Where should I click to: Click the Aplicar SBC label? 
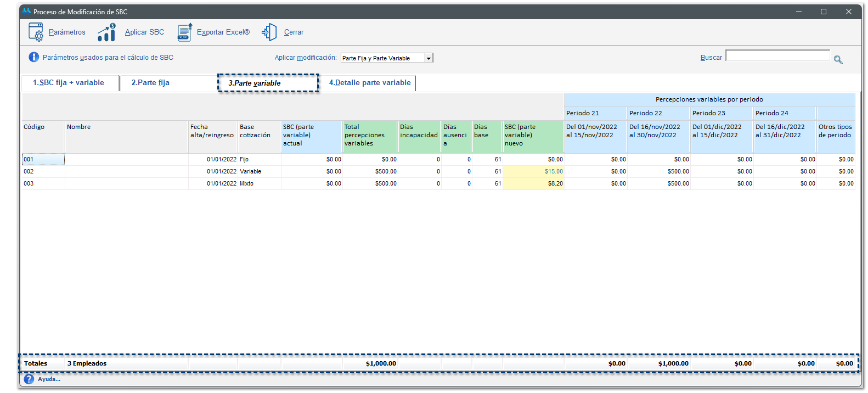pyautogui.click(x=144, y=32)
